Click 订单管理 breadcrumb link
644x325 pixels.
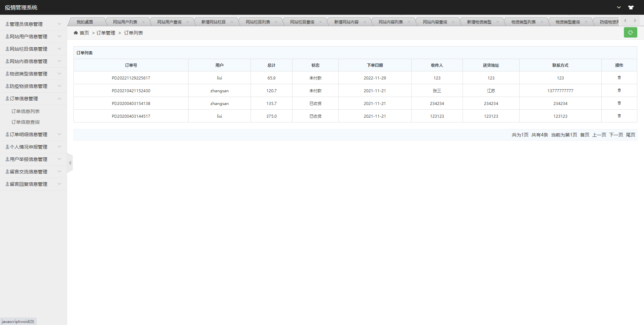point(106,33)
